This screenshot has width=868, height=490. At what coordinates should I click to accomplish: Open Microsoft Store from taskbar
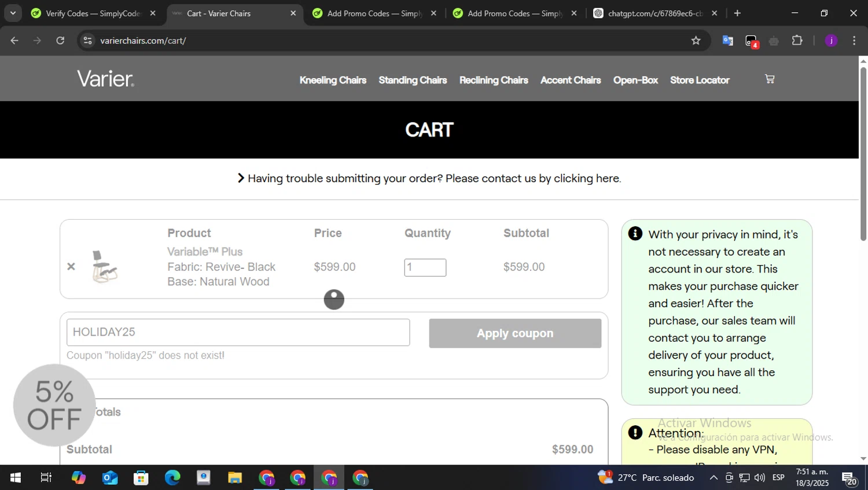[x=141, y=478]
